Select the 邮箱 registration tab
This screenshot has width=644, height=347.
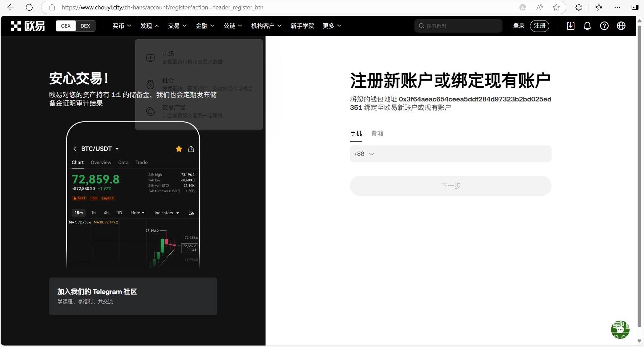pyautogui.click(x=377, y=133)
